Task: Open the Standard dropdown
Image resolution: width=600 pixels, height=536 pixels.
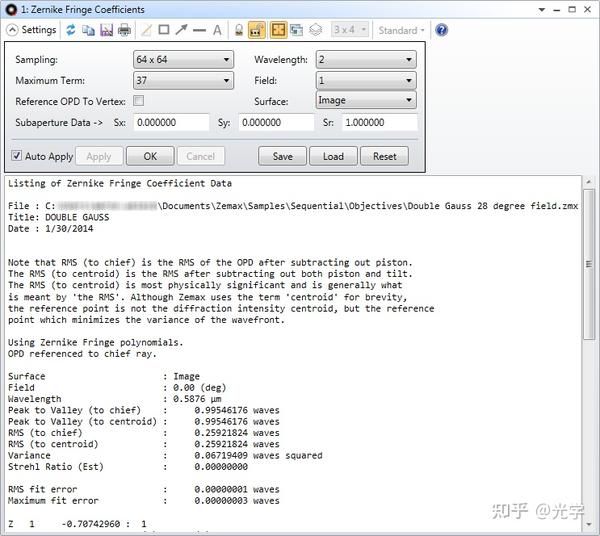Action: 401,30
